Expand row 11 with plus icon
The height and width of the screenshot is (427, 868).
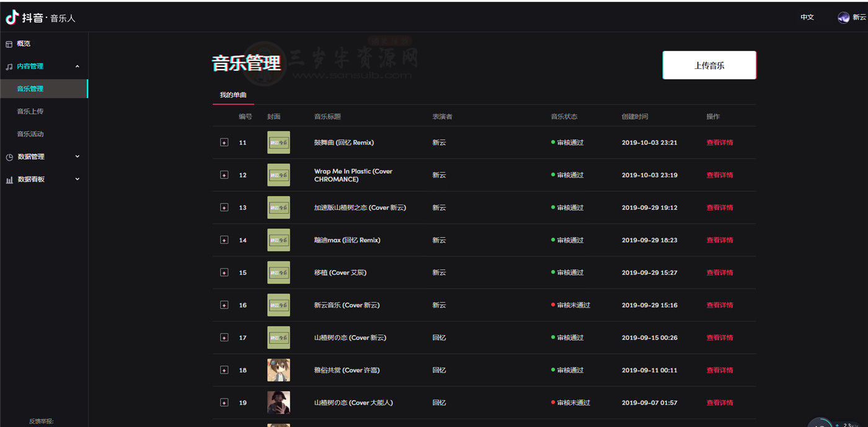tap(224, 143)
